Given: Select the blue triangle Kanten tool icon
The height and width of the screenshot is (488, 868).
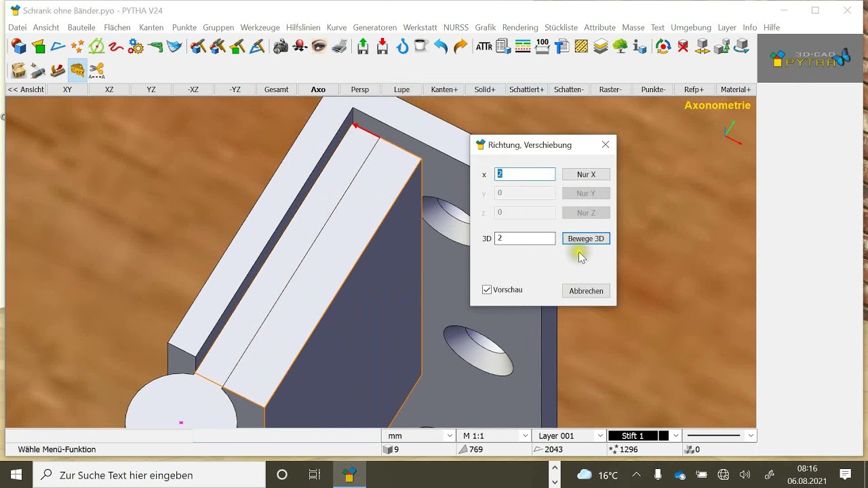Looking at the screenshot, I should (x=58, y=47).
